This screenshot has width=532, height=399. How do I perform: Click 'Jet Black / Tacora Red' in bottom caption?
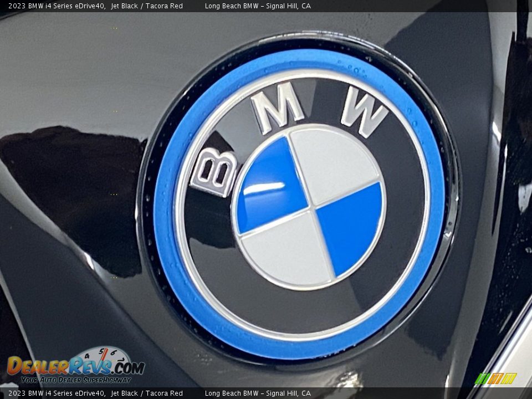point(146,393)
